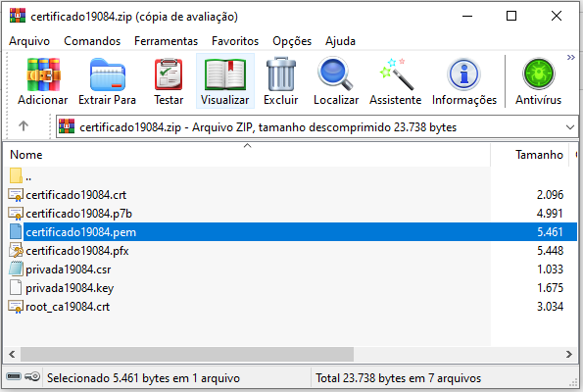Sort the file list by Nome column
The image size is (583, 392).
(x=26, y=154)
